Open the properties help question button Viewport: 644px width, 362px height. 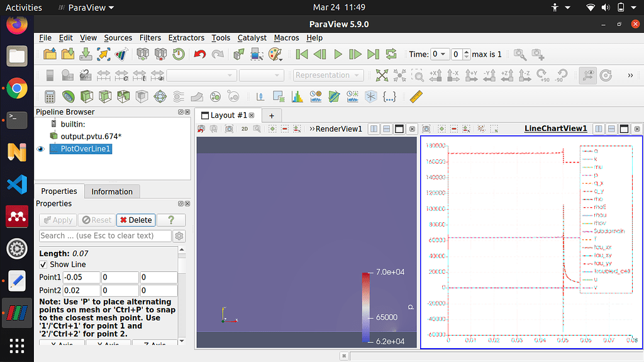click(x=171, y=220)
